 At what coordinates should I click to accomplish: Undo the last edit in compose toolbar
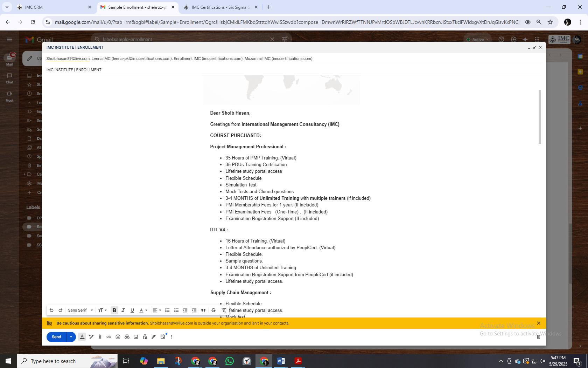(x=51, y=310)
